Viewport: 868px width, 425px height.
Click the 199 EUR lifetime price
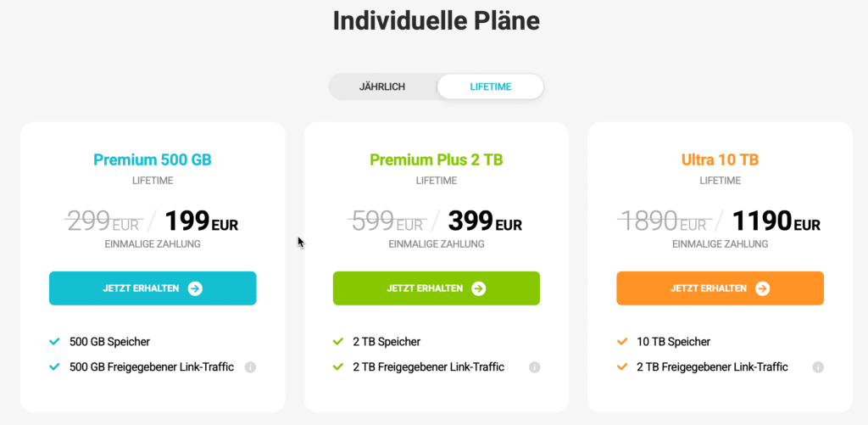click(x=201, y=222)
